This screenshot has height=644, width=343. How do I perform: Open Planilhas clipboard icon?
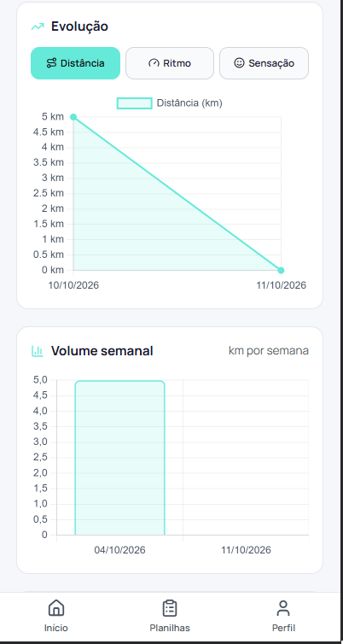170,608
